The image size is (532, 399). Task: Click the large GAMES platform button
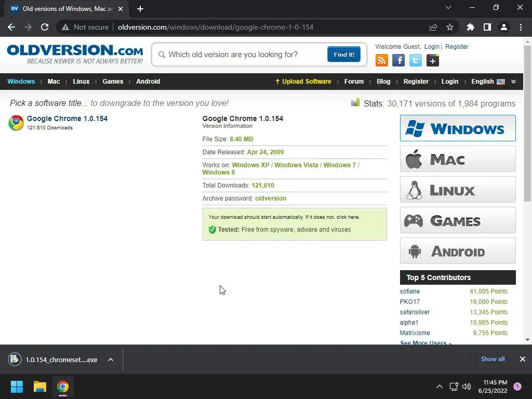coord(458,220)
